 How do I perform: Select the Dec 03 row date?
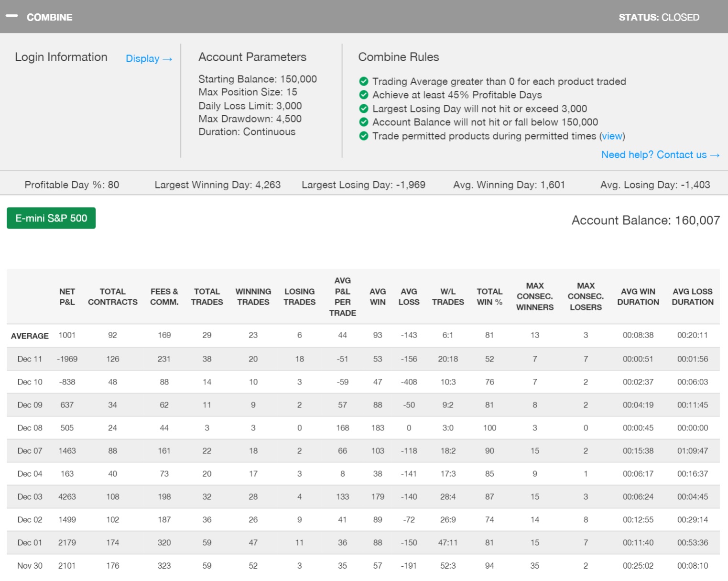(30, 497)
